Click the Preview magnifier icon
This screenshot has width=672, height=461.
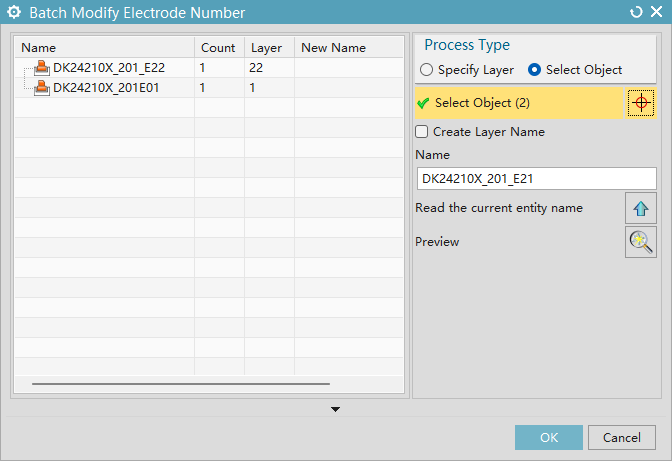tap(641, 242)
